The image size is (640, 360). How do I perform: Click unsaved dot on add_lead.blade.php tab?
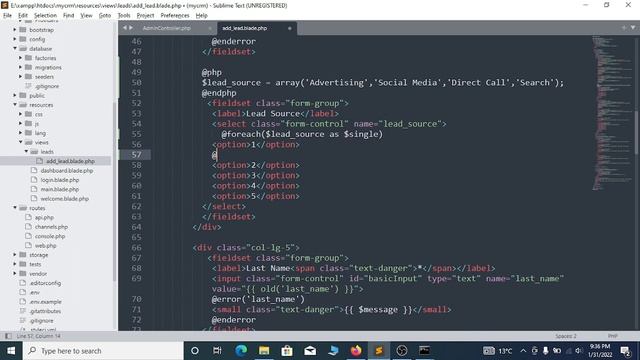pos(290,28)
